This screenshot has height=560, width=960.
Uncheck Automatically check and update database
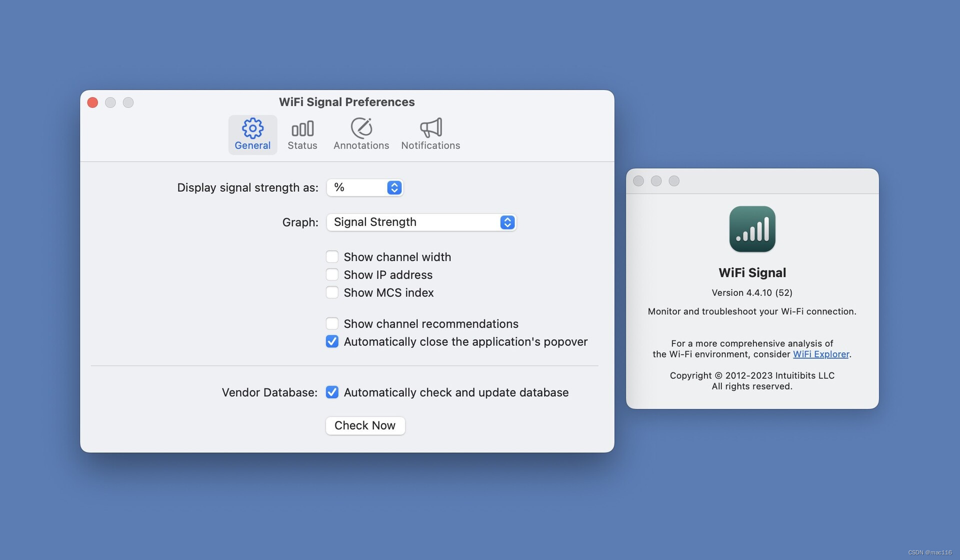332,392
